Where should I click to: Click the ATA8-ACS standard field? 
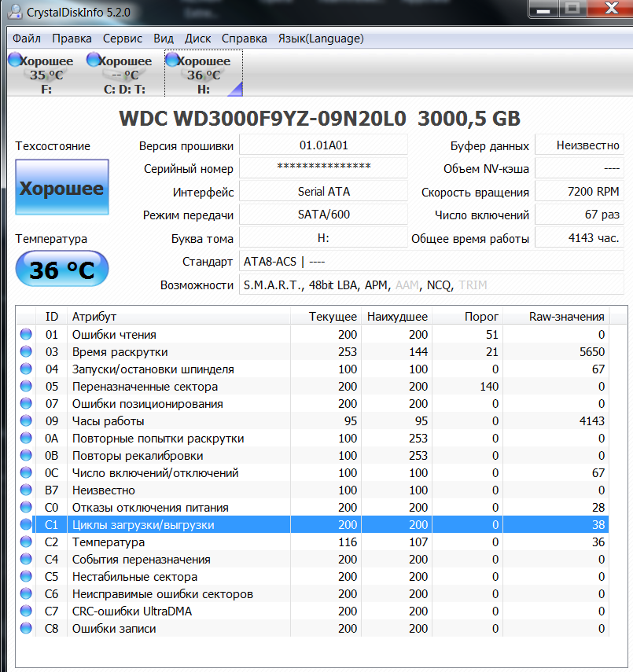432,261
